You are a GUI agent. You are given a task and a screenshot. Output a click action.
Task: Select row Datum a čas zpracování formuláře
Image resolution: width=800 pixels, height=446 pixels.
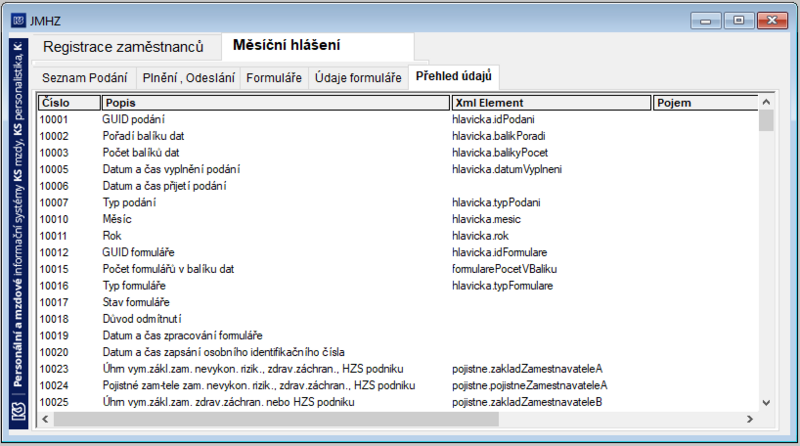(x=398, y=336)
